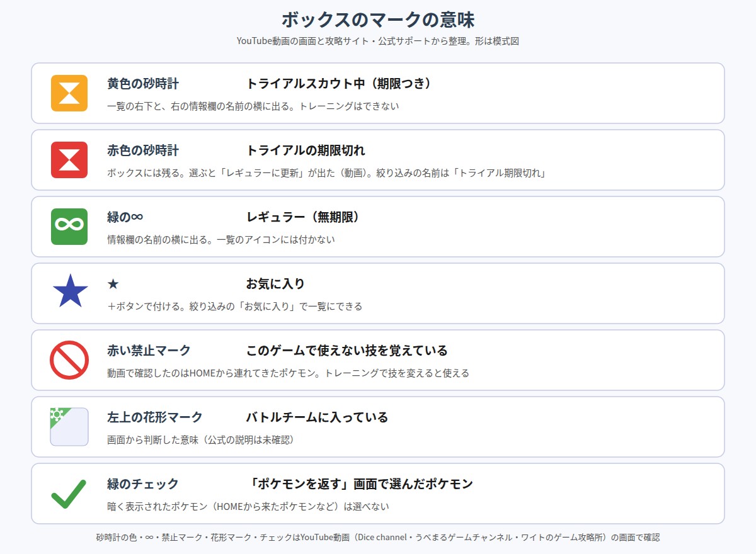Click the label 赤い禁止マーク

click(x=149, y=351)
